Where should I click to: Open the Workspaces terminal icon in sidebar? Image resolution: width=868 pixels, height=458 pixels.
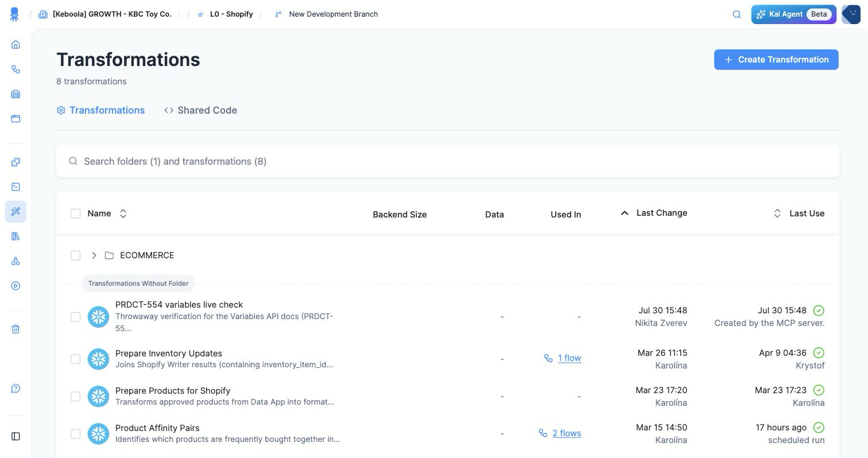pyautogui.click(x=15, y=187)
